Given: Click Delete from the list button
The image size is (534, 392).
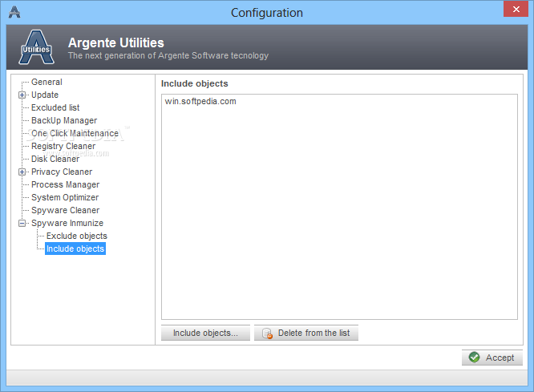Looking at the screenshot, I should point(306,333).
